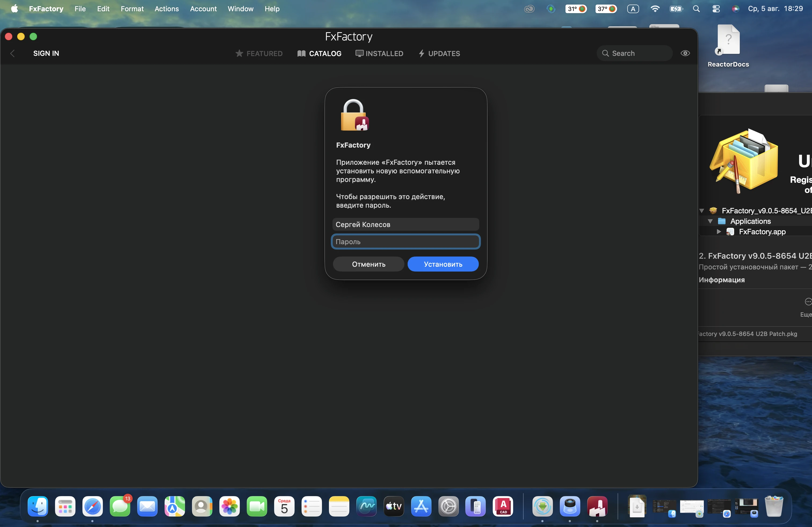Click the Еще more-options ellipsis icon
The width and height of the screenshot is (812, 527).
click(808, 302)
